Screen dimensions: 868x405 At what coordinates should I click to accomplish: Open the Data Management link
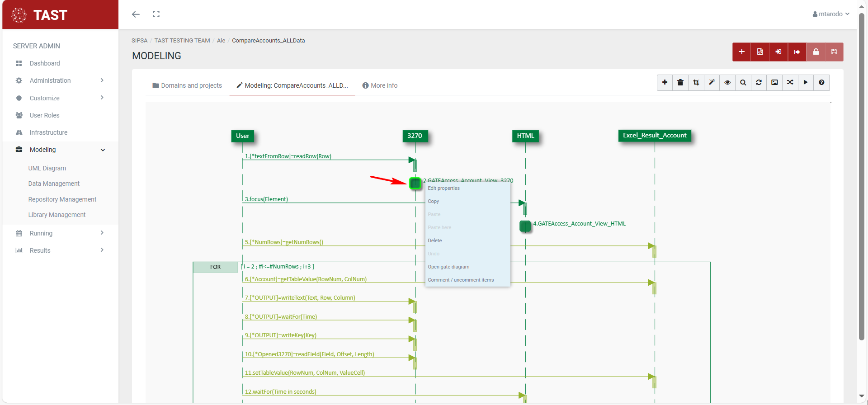click(x=54, y=184)
